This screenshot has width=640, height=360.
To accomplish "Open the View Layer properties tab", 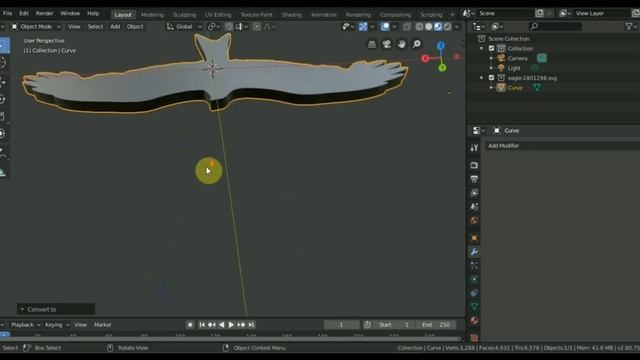I will [474, 193].
